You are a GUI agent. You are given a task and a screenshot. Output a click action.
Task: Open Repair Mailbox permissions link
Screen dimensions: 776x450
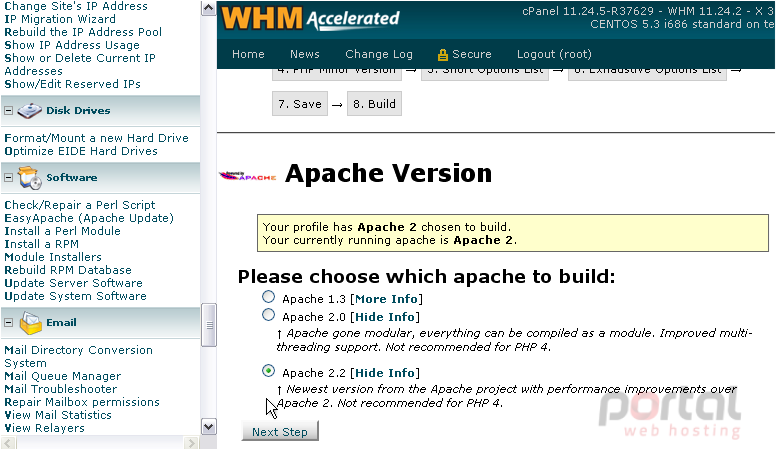point(82,402)
